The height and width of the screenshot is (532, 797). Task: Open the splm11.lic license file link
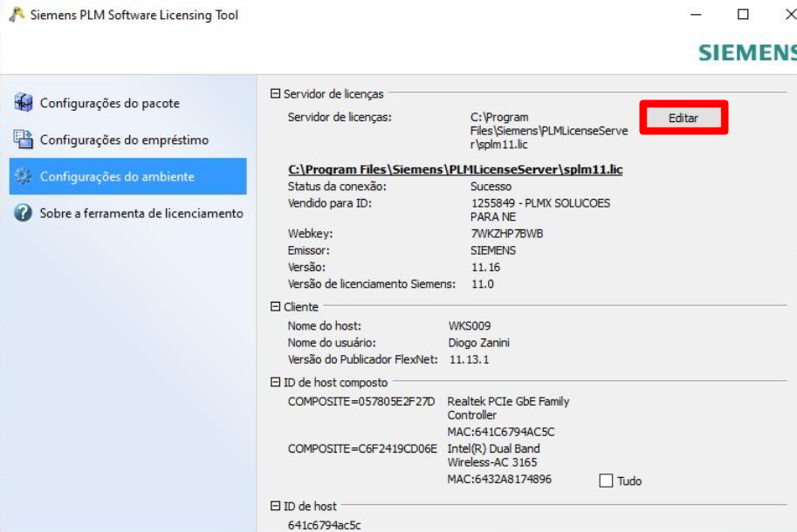click(x=455, y=169)
